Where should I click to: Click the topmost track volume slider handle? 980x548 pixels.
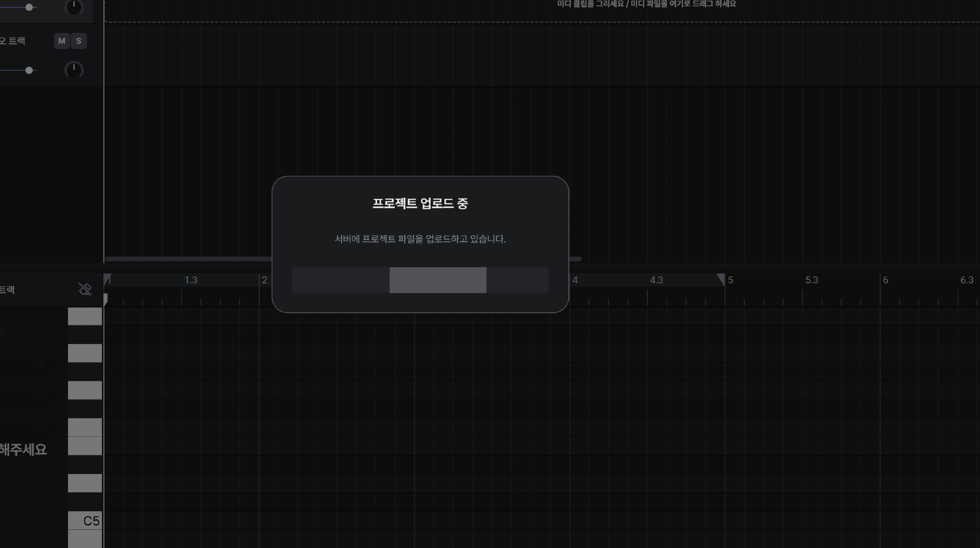point(29,7)
